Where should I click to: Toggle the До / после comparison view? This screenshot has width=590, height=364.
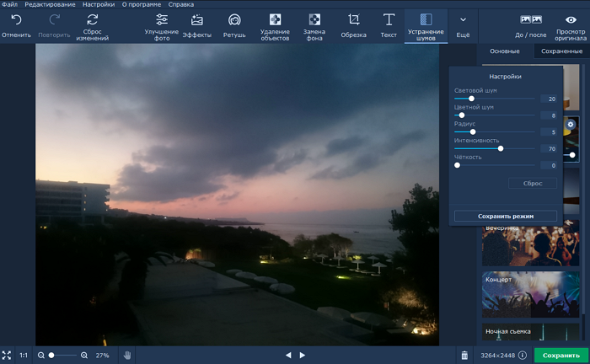[x=530, y=24]
